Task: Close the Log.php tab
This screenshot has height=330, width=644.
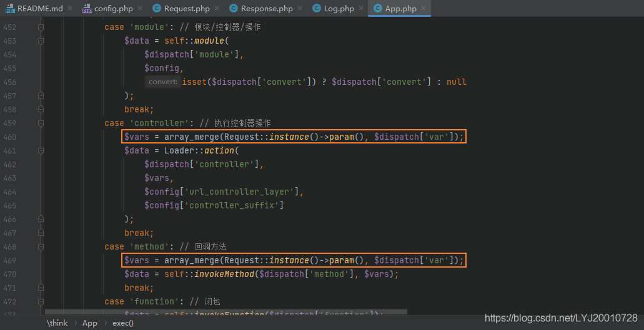Action: [361, 8]
